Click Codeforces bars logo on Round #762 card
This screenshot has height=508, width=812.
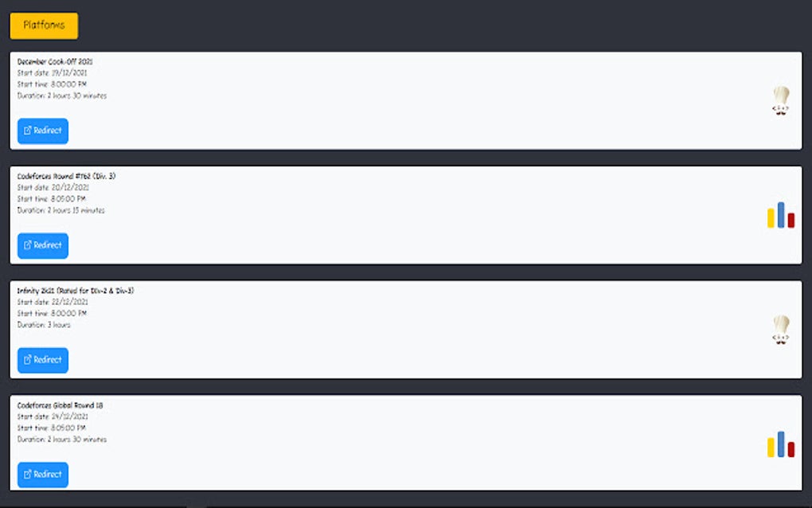click(781, 216)
